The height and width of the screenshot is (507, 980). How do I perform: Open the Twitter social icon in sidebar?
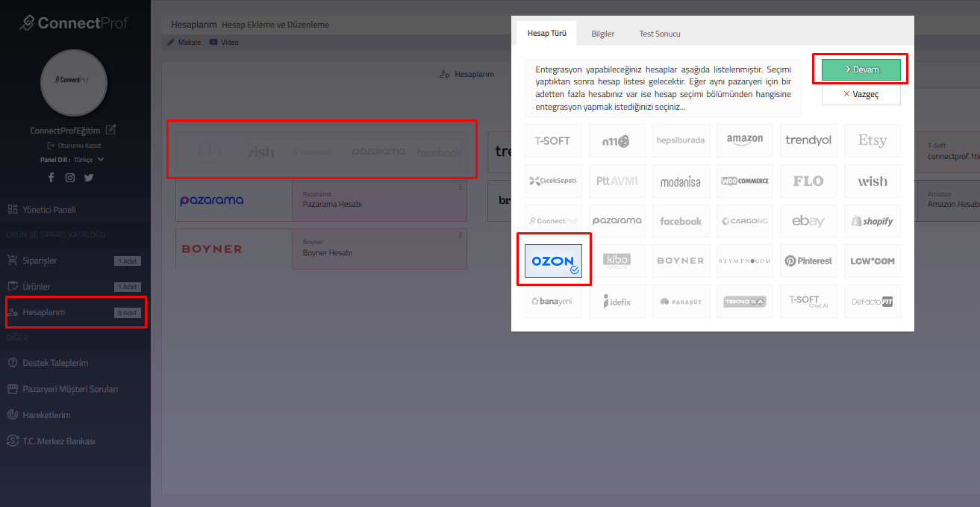(x=89, y=178)
